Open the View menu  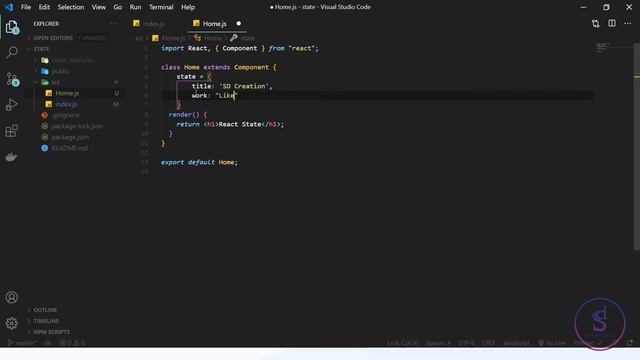point(98,7)
